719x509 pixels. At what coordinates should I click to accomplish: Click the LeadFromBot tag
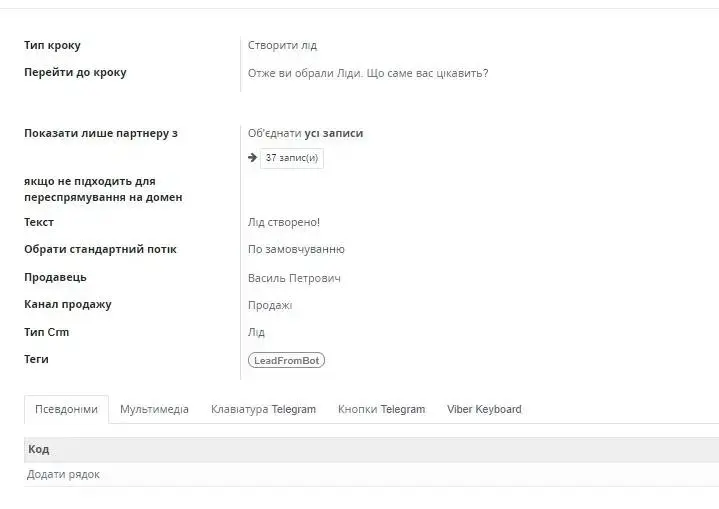coord(287,360)
